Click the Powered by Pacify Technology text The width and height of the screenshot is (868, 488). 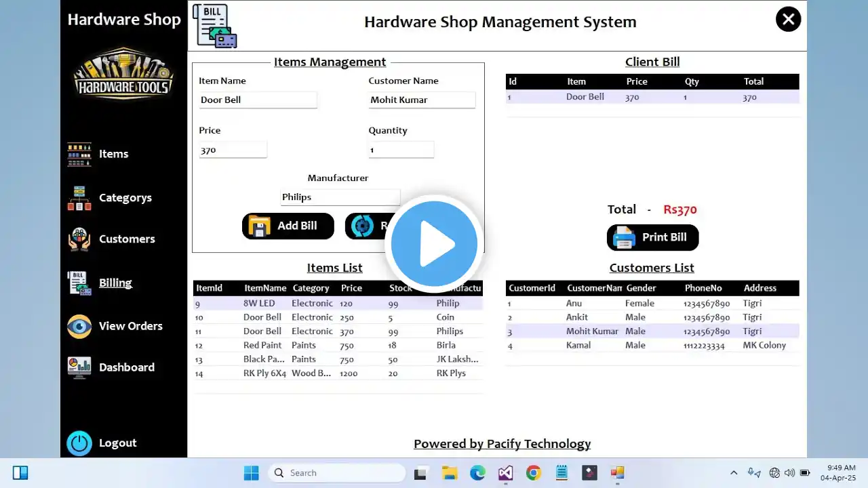pos(502,444)
